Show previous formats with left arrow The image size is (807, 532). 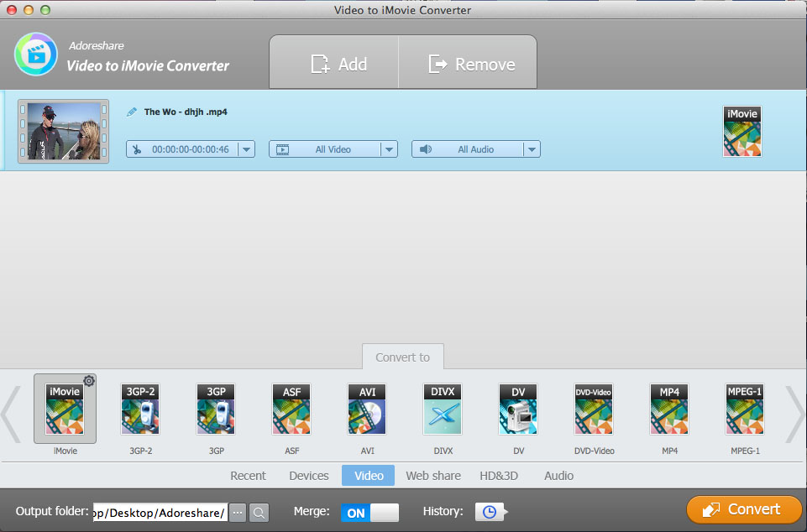coord(11,415)
